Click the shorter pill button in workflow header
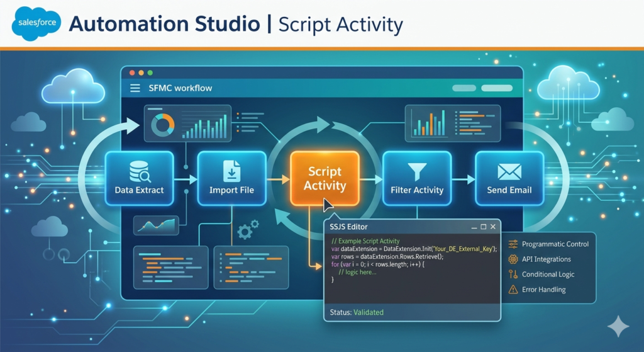 (x=464, y=88)
